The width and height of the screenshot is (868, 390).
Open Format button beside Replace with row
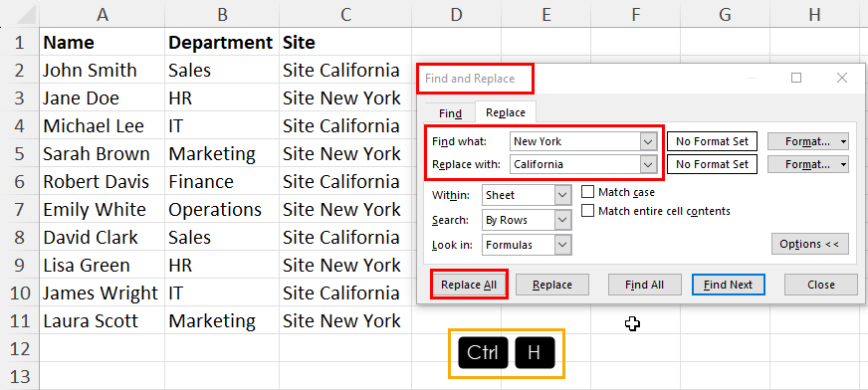807,164
